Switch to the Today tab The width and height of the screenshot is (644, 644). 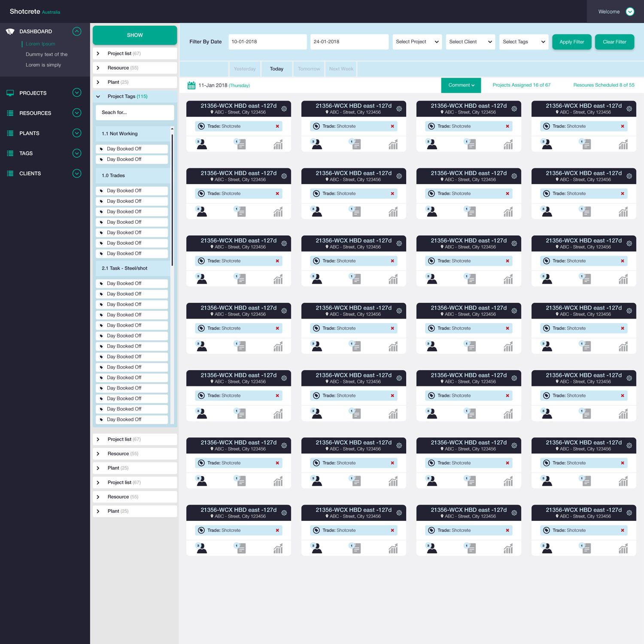click(x=276, y=69)
